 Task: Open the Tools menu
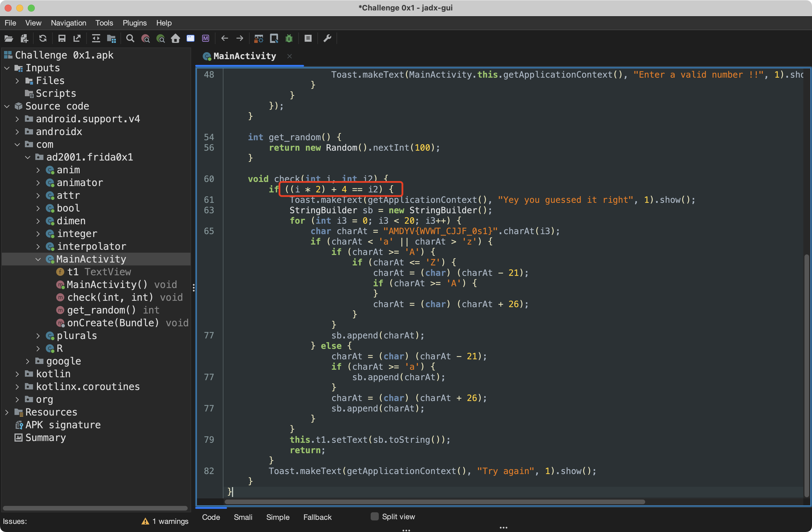tap(104, 23)
